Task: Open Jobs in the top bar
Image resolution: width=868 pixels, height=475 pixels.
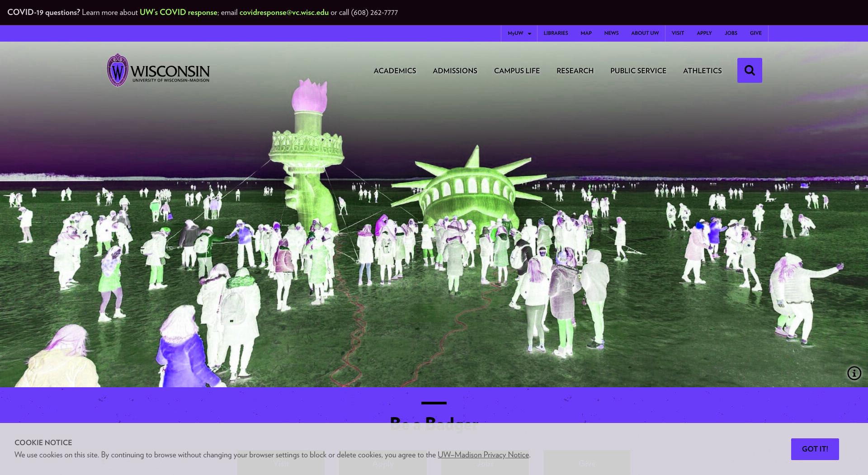Action: point(731,33)
